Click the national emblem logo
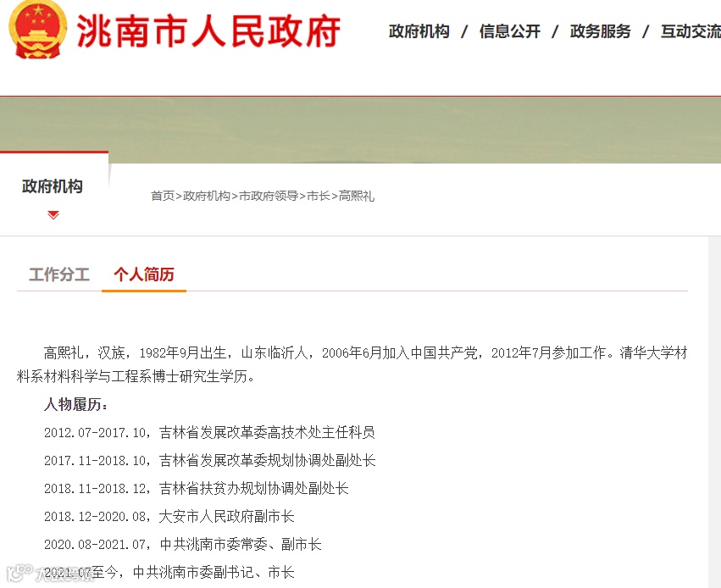721x588 pixels. click(x=38, y=30)
